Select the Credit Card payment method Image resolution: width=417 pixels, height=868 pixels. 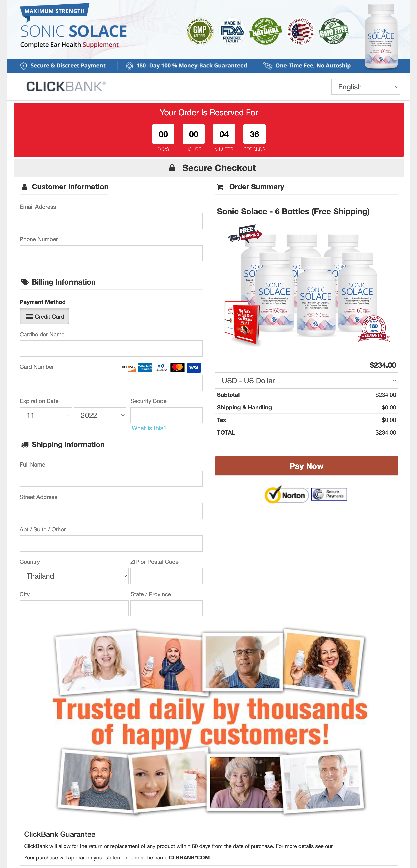[44, 316]
